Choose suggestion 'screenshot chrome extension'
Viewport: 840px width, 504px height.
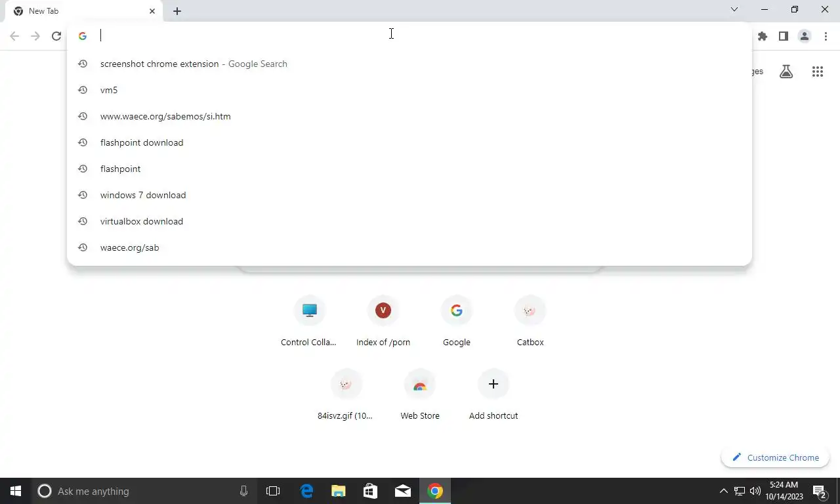pyautogui.click(x=409, y=64)
